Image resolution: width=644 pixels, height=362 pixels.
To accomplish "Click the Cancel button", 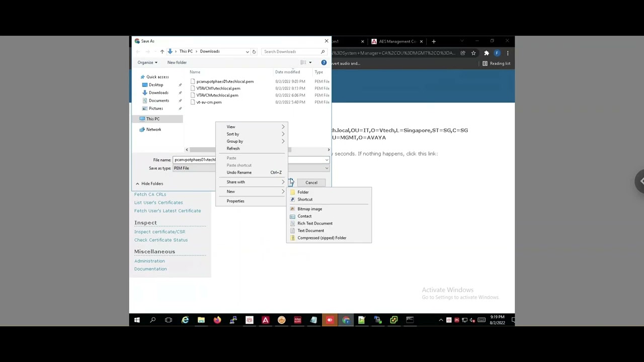I will 311,183.
